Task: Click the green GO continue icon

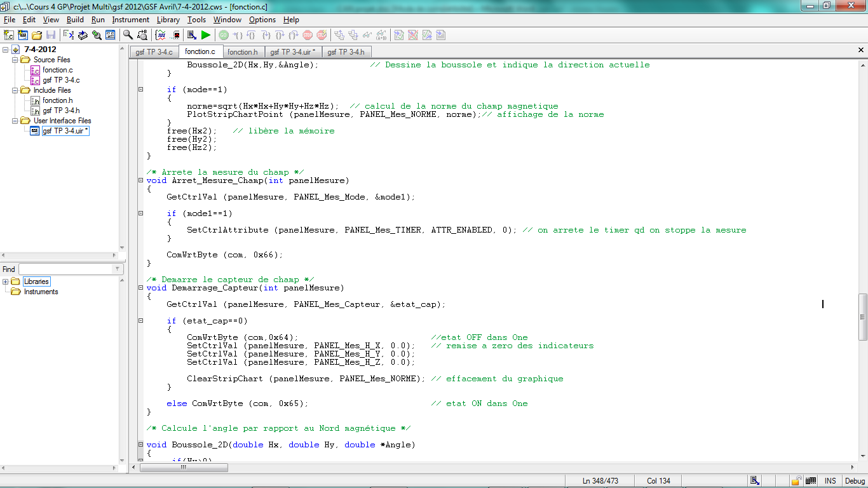Action: (224, 35)
